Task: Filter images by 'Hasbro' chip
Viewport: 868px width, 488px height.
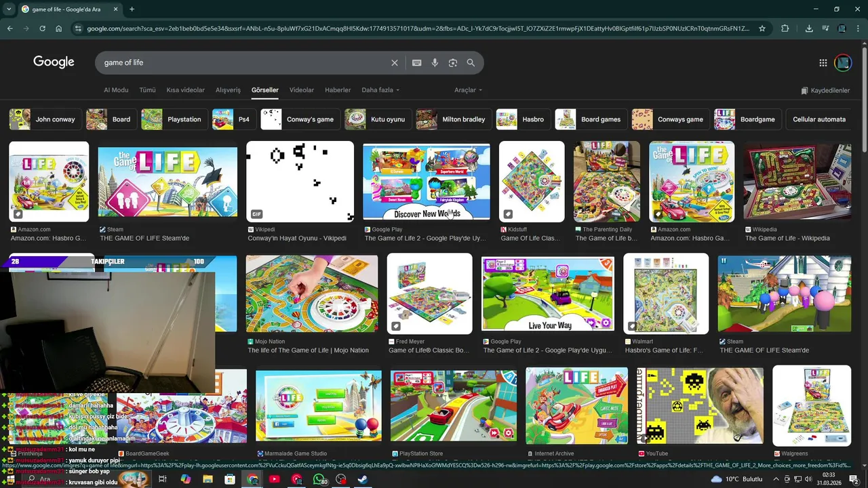Action: coord(523,119)
